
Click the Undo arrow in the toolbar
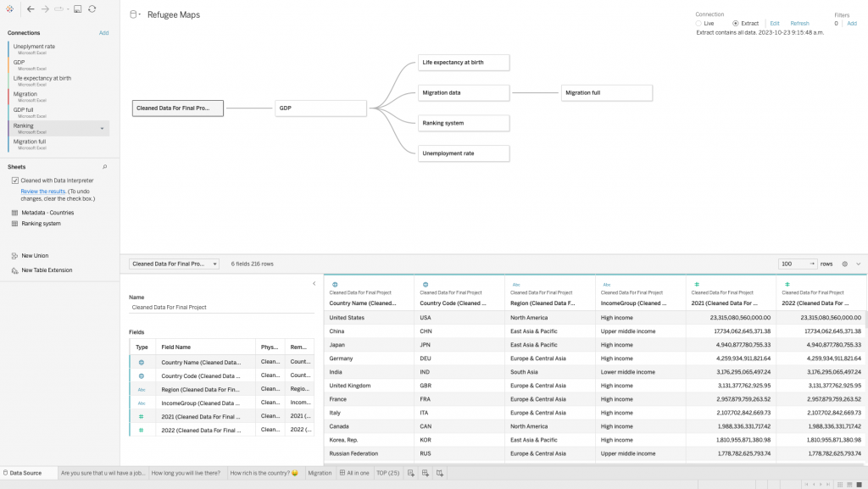tap(31, 8)
